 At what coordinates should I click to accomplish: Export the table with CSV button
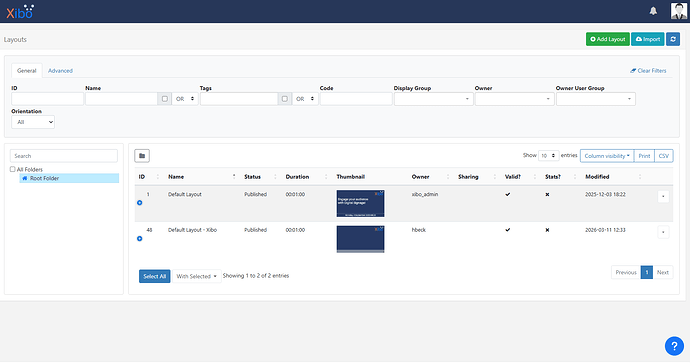pyautogui.click(x=664, y=156)
